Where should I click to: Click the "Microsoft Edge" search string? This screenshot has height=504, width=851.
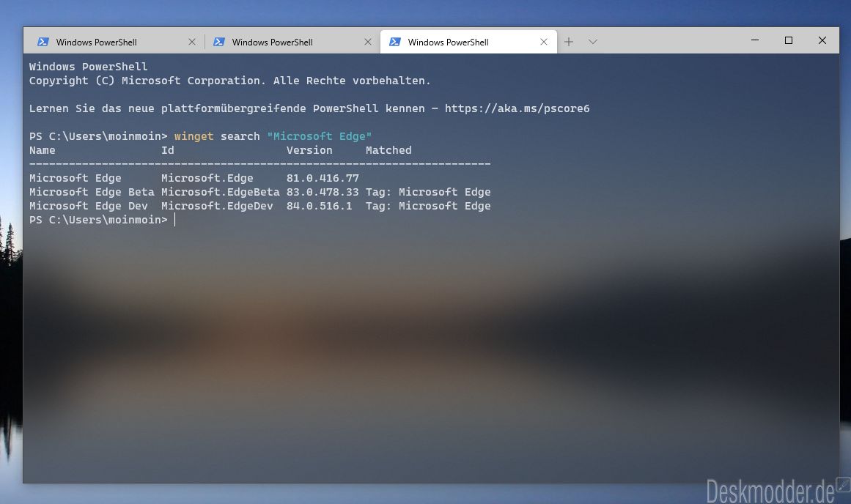tap(319, 136)
